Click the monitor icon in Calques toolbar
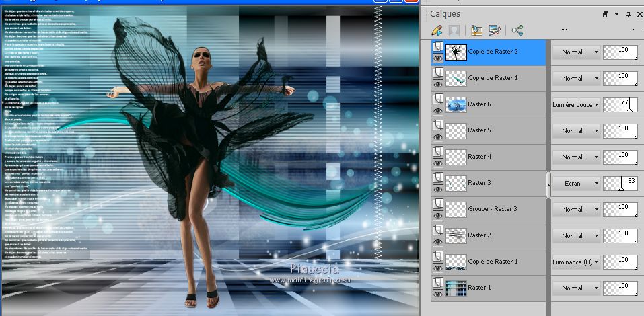The image size is (644, 316). coord(495,30)
